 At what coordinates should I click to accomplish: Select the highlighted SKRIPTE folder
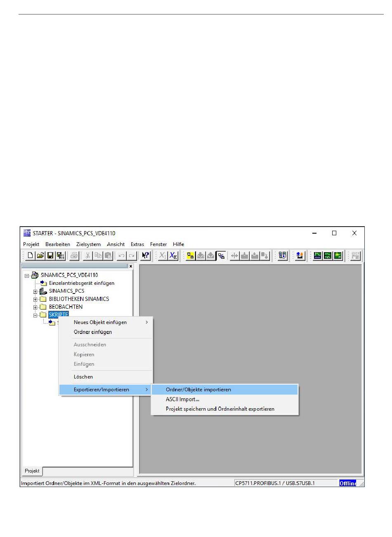(58, 315)
